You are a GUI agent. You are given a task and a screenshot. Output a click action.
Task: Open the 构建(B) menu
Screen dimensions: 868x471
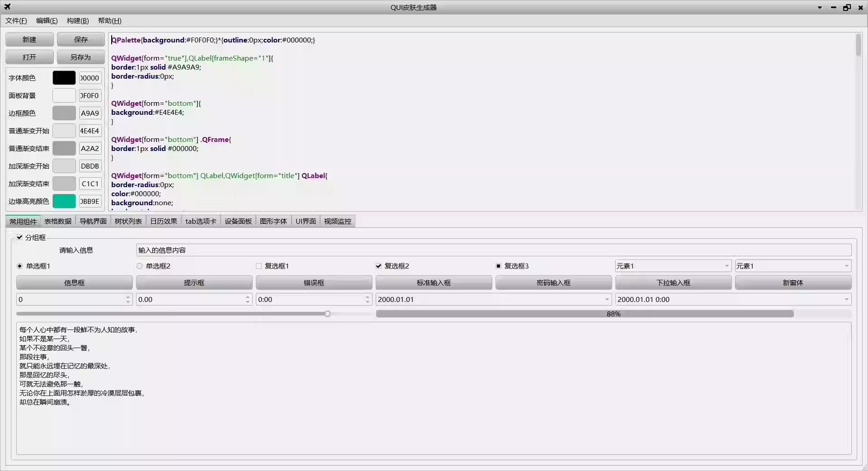tap(78, 21)
